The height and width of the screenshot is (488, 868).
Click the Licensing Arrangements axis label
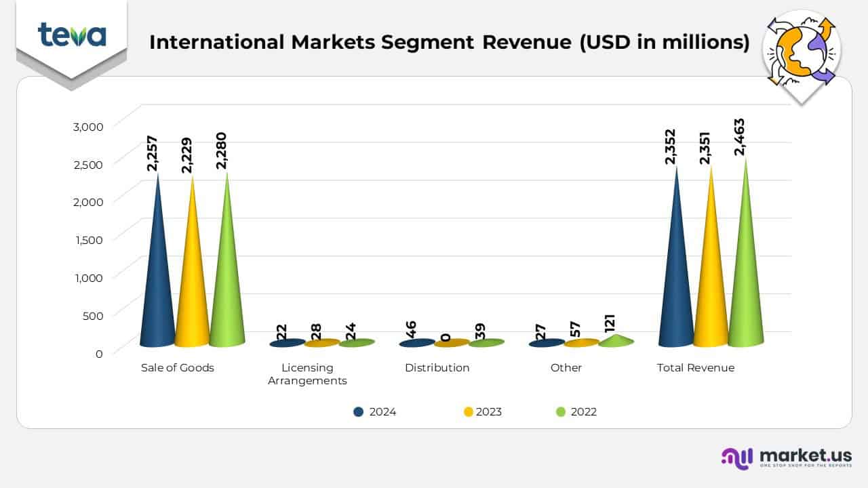pos(307,374)
